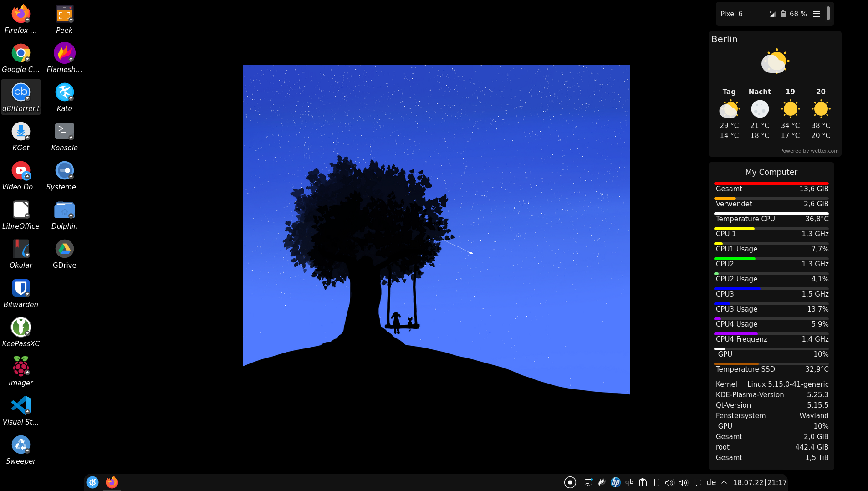This screenshot has width=868, height=491.
Task: Click the 'My Computer' monitor title
Action: tap(771, 172)
